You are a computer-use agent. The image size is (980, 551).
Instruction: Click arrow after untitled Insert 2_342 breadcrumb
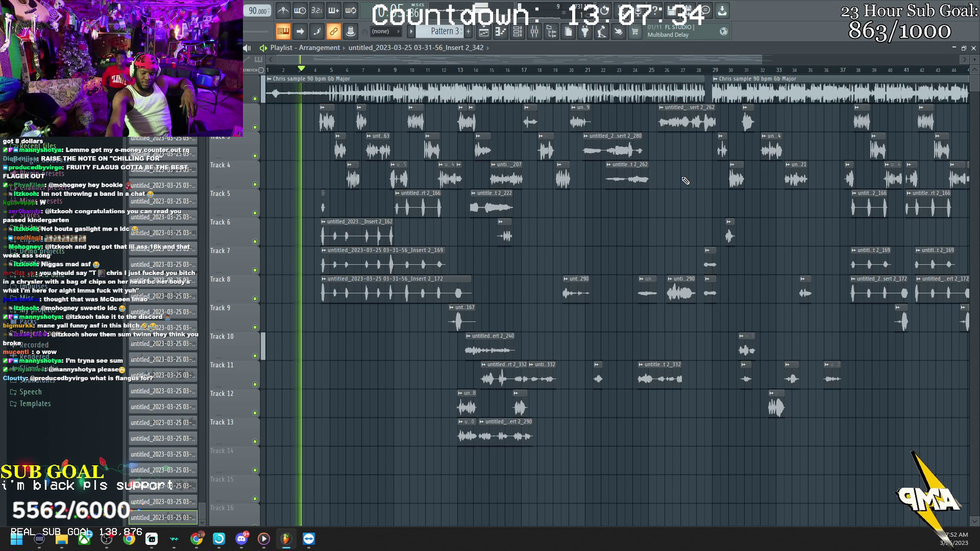tap(488, 48)
